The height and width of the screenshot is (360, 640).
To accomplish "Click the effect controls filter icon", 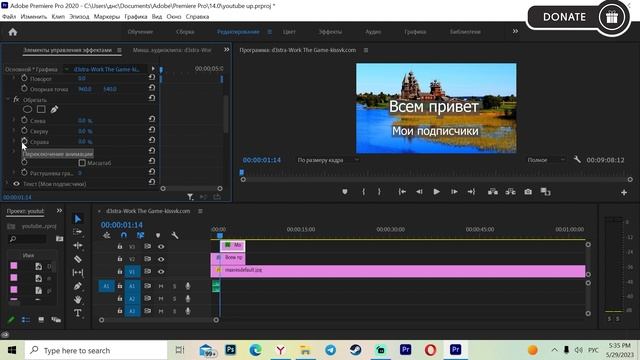I will point(190,197).
